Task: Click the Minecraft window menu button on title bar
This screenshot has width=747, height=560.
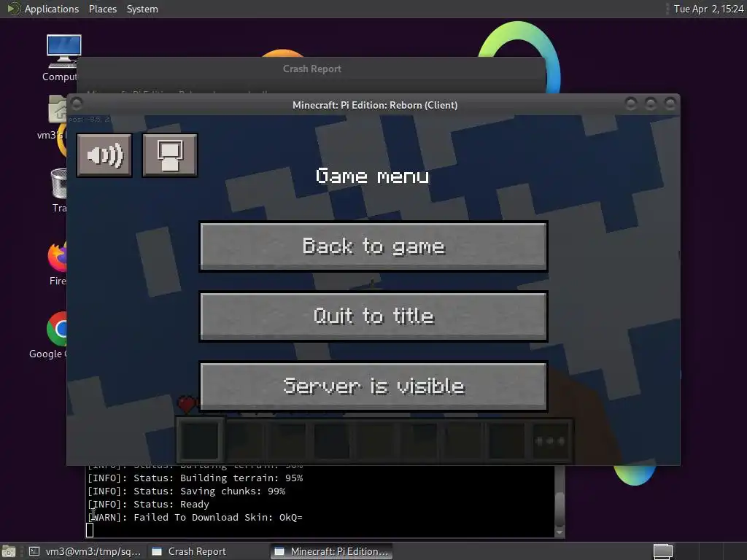Action: pos(77,104)
